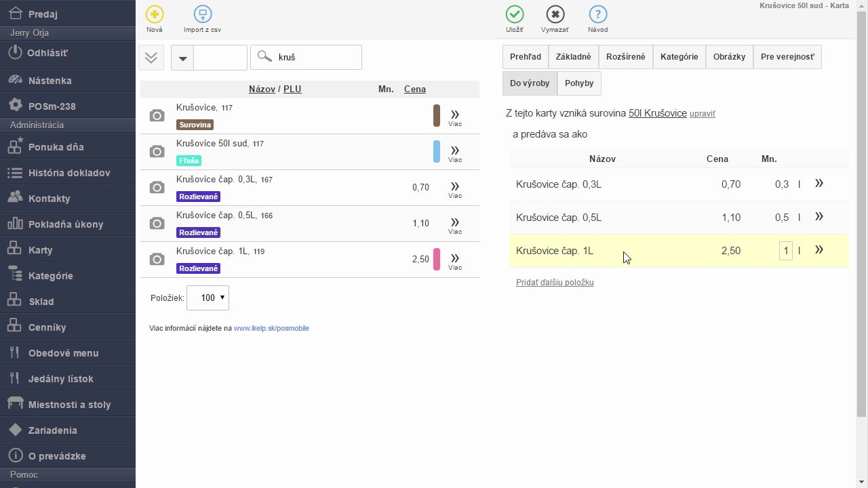
Task: Open Nástenka dashboard icon
Action: [x=15, y=80]
